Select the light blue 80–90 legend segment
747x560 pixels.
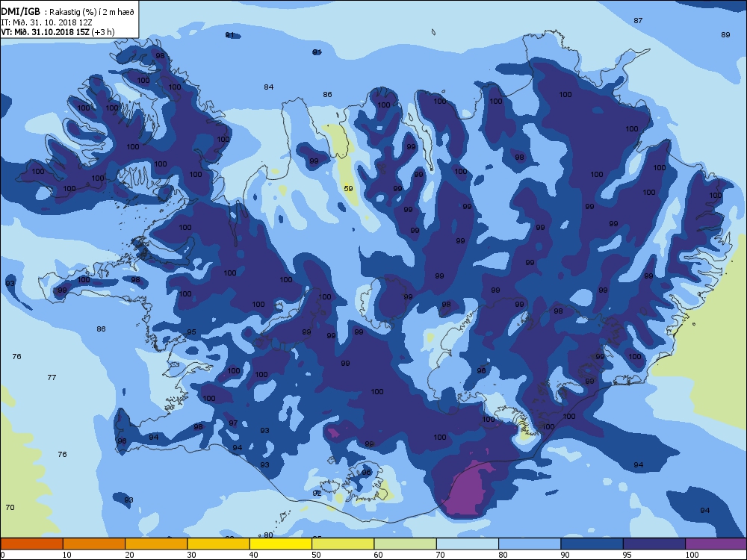click(x=530, y=544)
